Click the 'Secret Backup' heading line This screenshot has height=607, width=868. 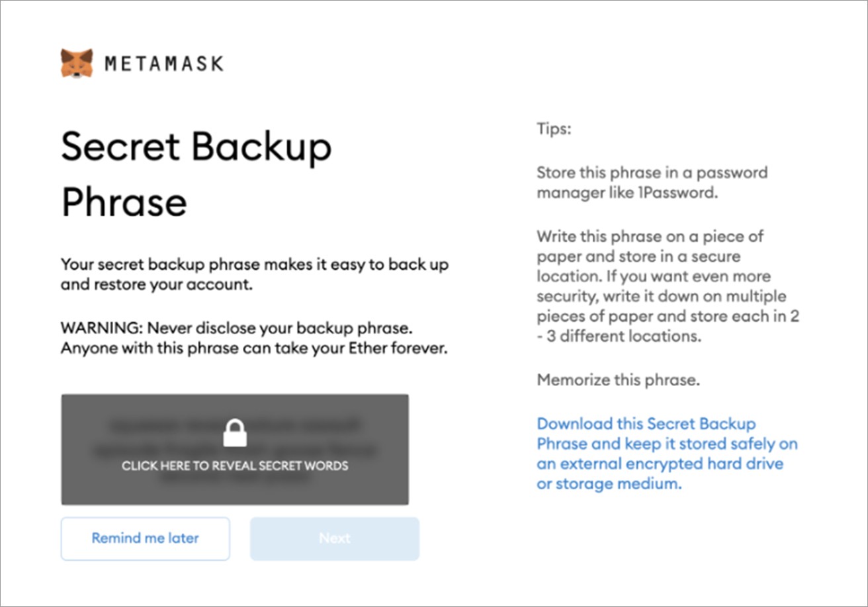click(x=196, y=147)
